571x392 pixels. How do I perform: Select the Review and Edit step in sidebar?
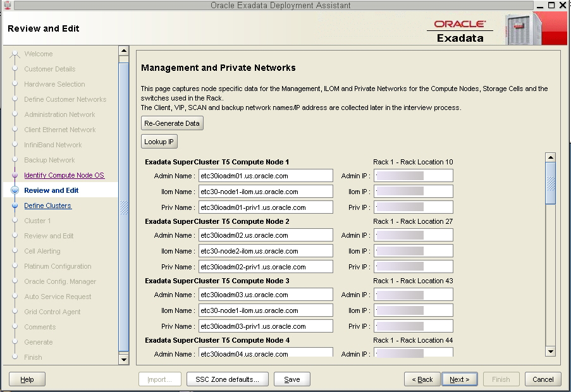[x=51, y=190]
